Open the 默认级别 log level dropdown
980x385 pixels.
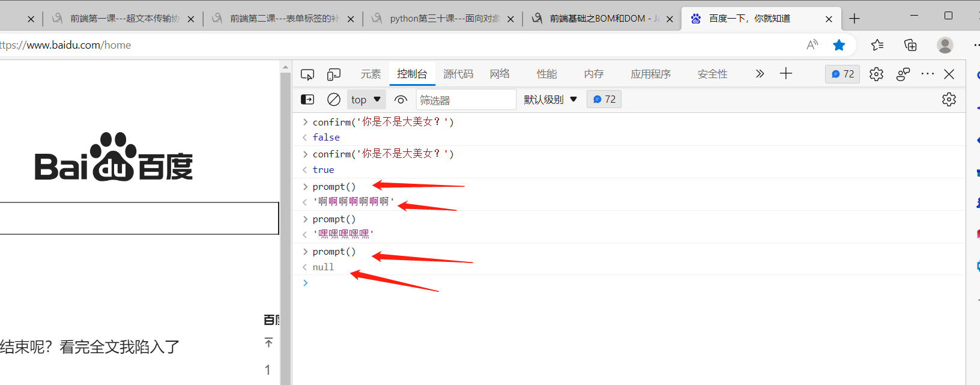[550, 100]
